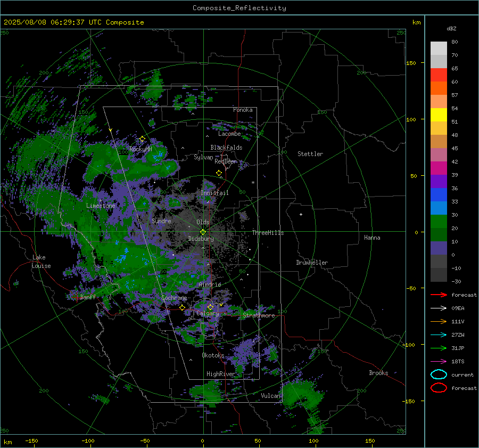Image resolution: width=479 pixels, height=448 pixels.
Task: Click the Airdrie city label
Action: pos(210,284)
